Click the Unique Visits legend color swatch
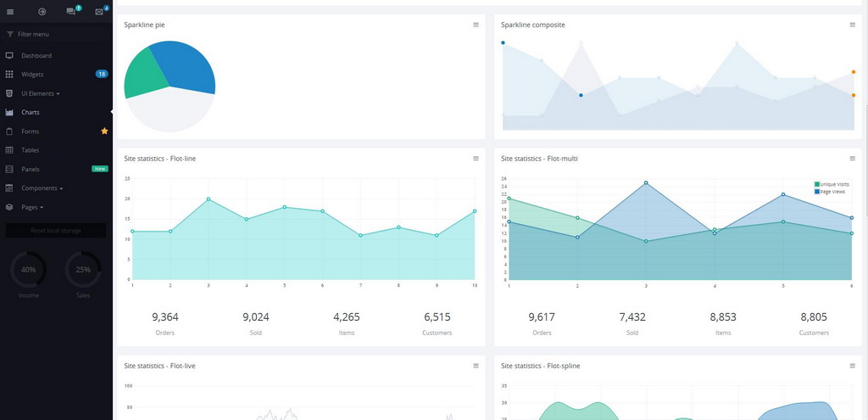This screenshot has width=868, height=420. click(817, 184)
